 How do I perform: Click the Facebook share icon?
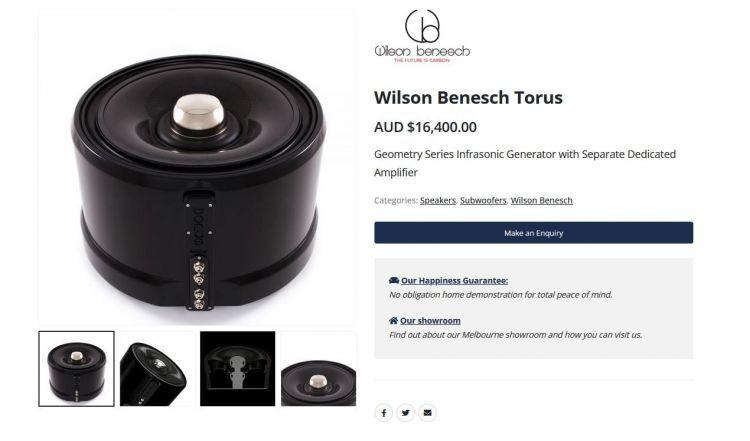[384, 413]
